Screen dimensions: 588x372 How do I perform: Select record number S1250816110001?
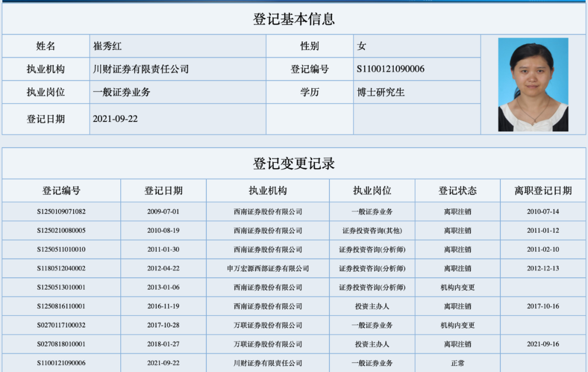tap(61, 307)
